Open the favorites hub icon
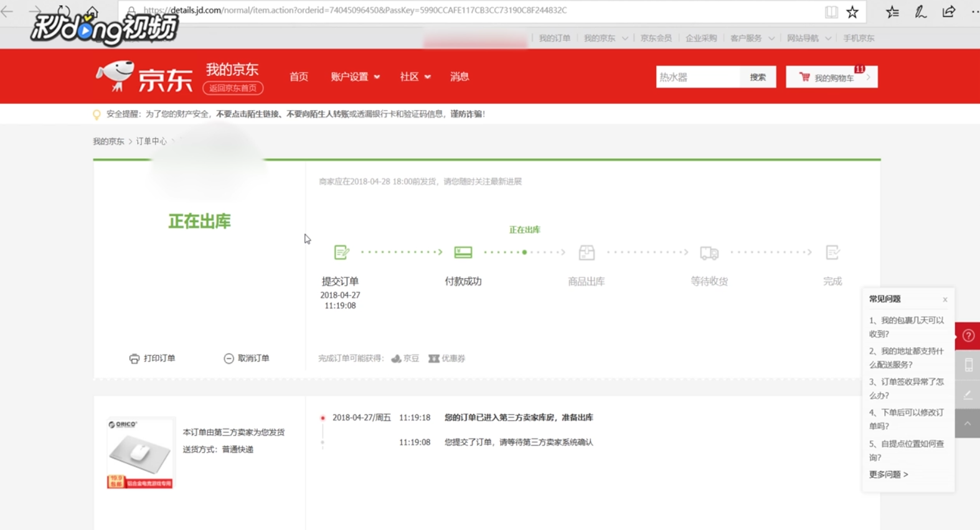 tap(892, 11)
